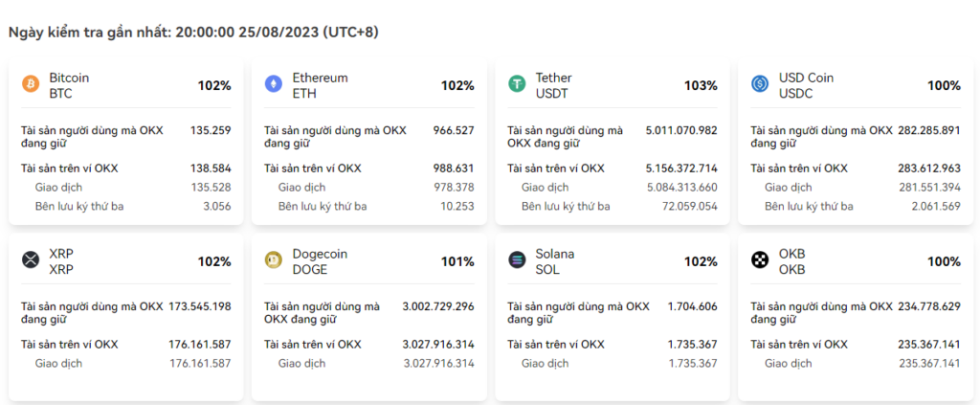Viewport: 980px width, 405px height.
Task: Click the XRP 102% reserve ratio
Action: point(214,261)
